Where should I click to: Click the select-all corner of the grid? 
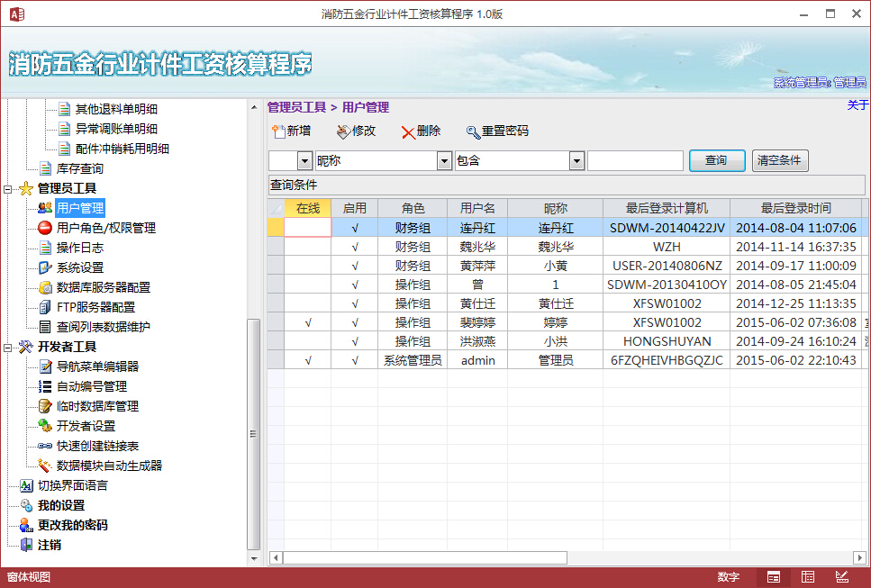[x=276, y=208]
